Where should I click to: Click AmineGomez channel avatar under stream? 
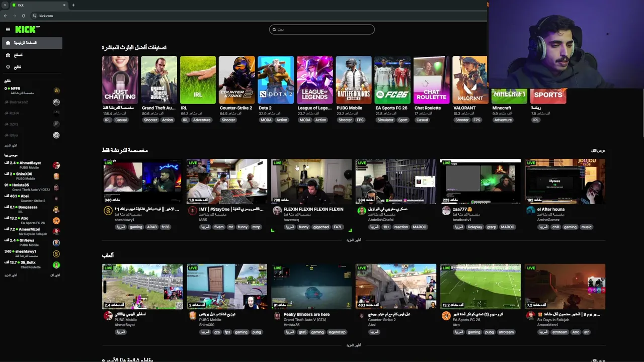(x=530, y=211)
